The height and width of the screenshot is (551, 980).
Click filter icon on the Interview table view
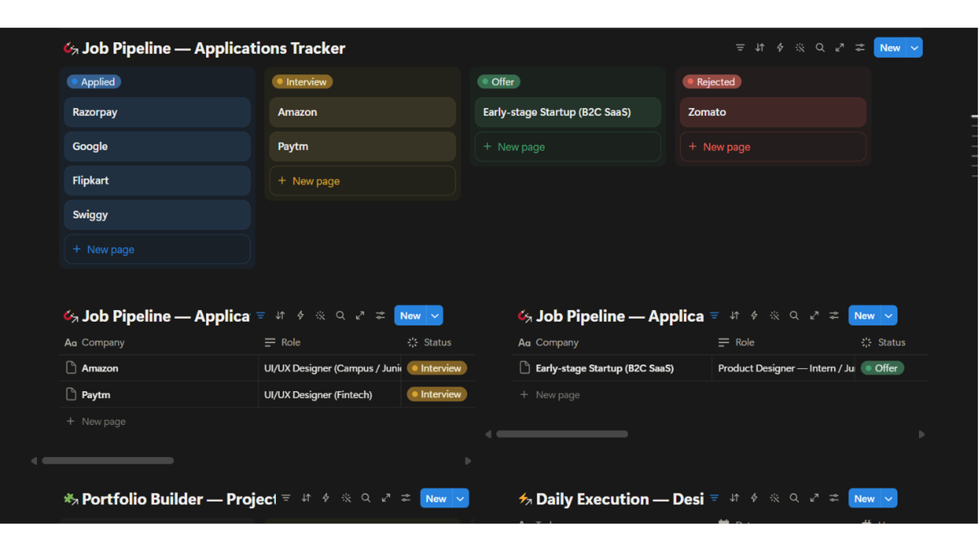coord(261,316)
